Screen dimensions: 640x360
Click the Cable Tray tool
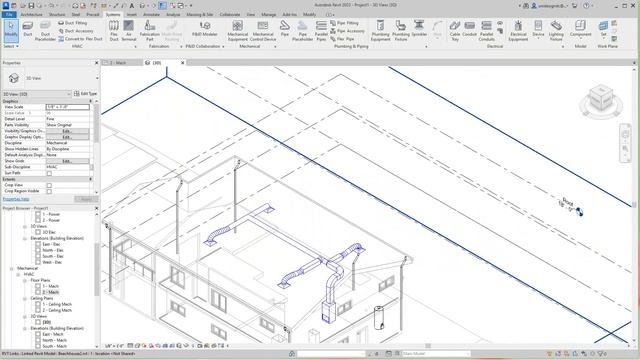click(x=455, y=31)
